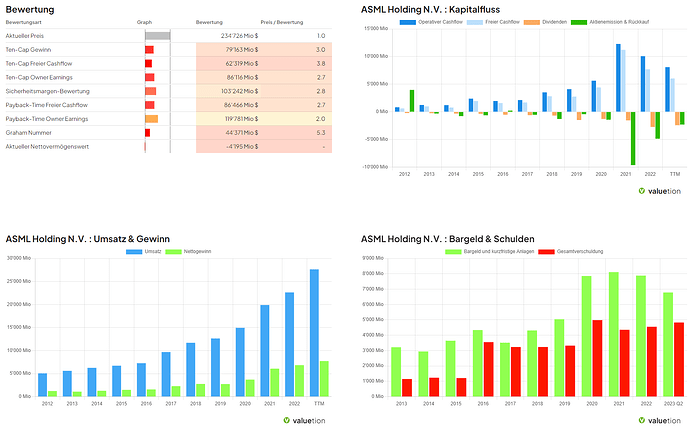Click valuetion logo below Umsatz & Gewinn chart
The width and height of the screenshot is (690, 430).
coord(304,421)
